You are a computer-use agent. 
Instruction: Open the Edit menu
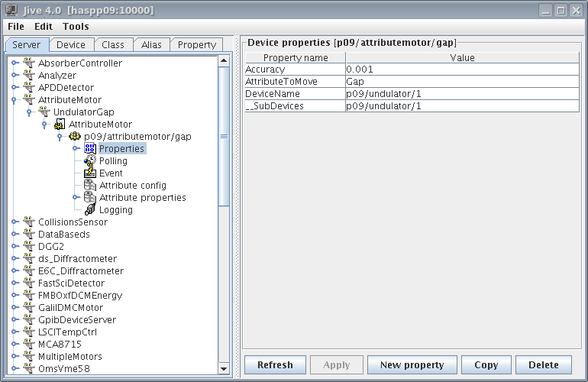coord(43,27)
